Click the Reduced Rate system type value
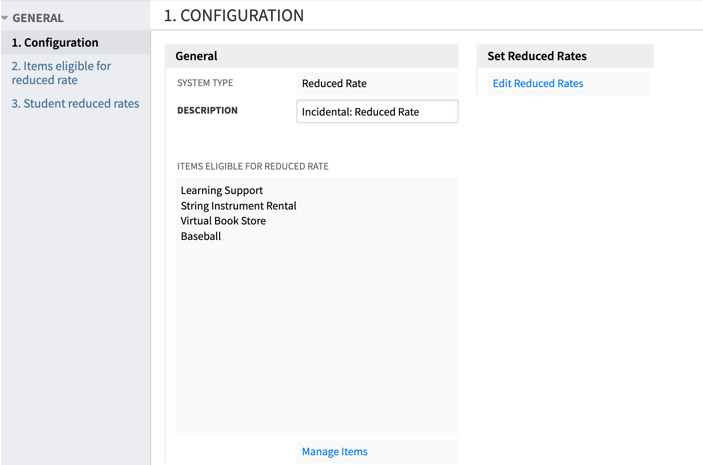Screen dimensions: 703x465 (334, 84)
